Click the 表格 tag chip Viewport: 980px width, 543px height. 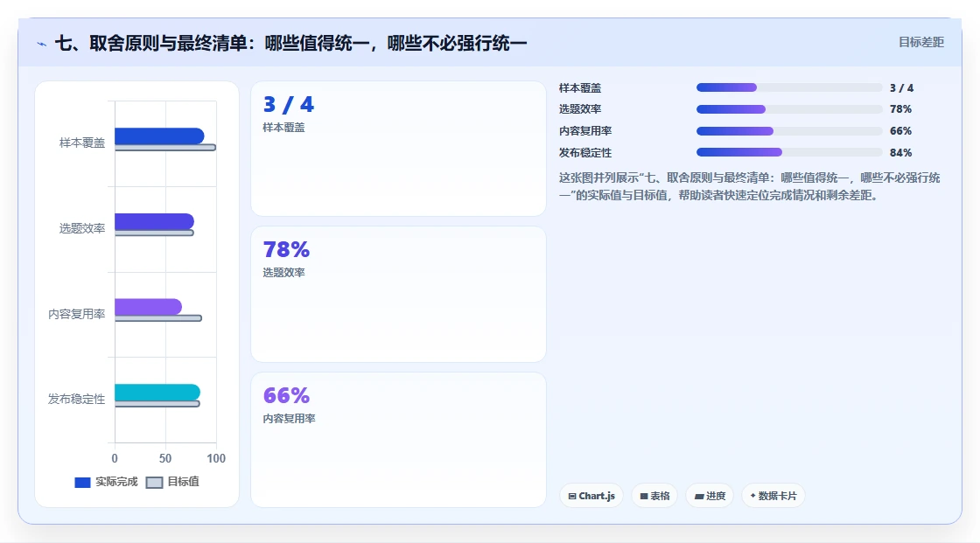point(654,496)
